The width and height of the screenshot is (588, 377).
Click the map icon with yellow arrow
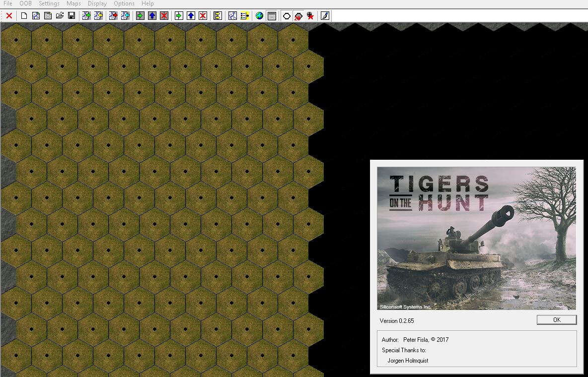coord(99,16)
